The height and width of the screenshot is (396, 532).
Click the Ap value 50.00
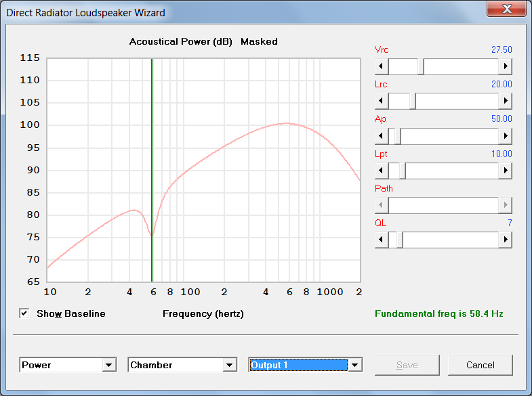502,119
